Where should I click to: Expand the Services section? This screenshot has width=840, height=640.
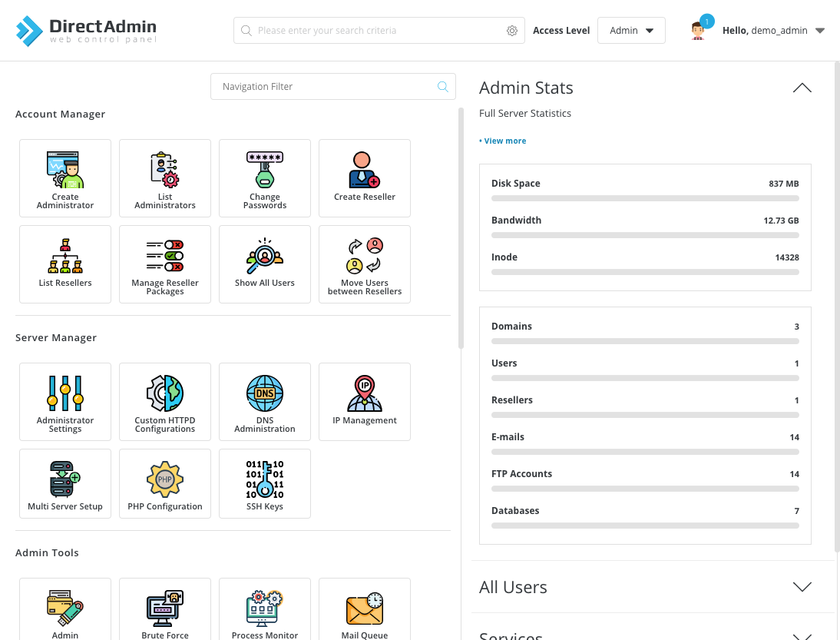click(x=802, y=635)
